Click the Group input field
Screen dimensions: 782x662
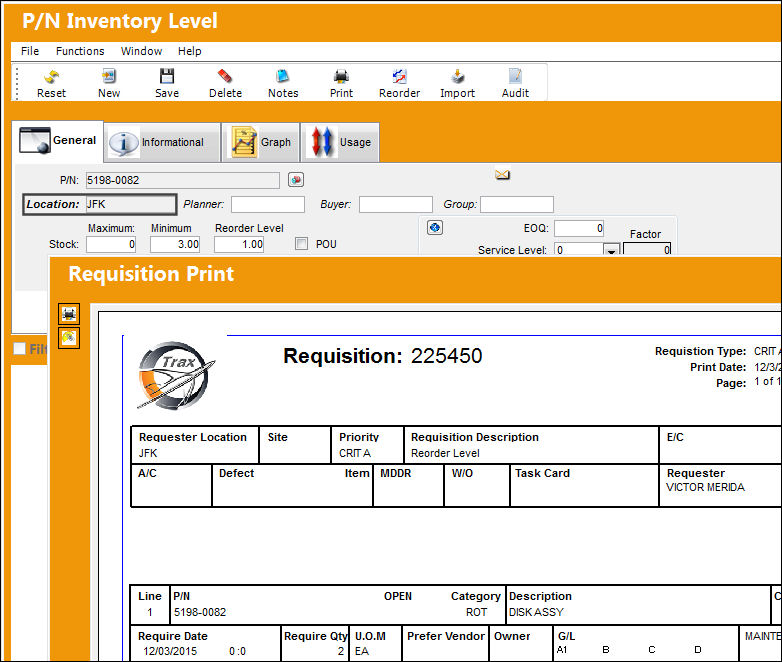click(517, 204)
